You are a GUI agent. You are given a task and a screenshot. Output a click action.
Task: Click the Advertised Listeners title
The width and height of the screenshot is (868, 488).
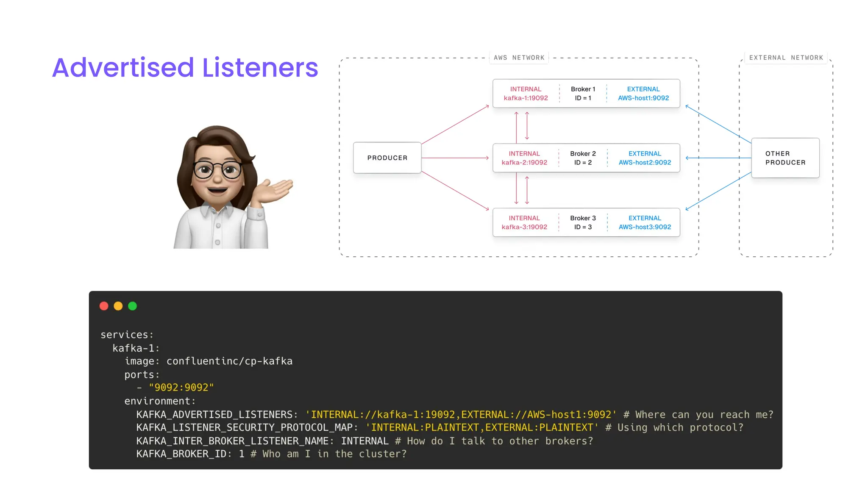185,68
